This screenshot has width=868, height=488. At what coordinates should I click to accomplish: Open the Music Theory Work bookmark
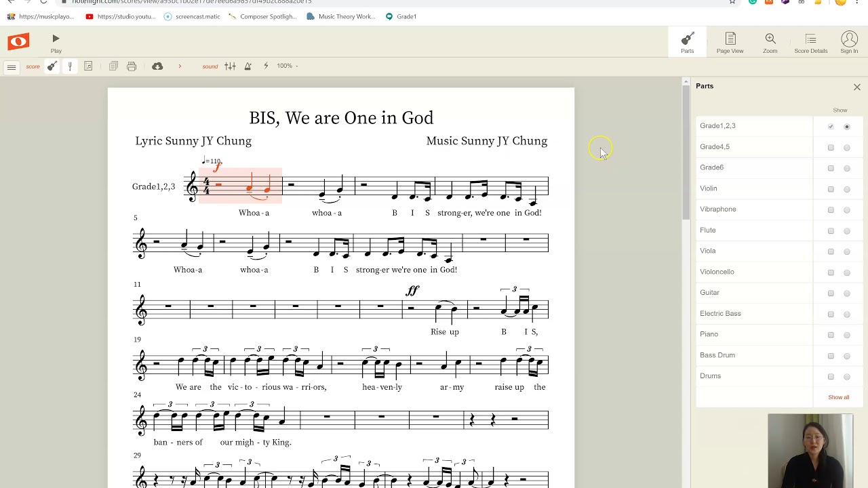[340, 16]
